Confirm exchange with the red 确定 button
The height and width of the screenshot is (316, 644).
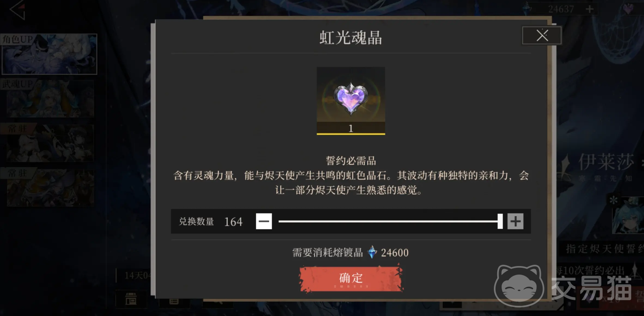[351, 278]
